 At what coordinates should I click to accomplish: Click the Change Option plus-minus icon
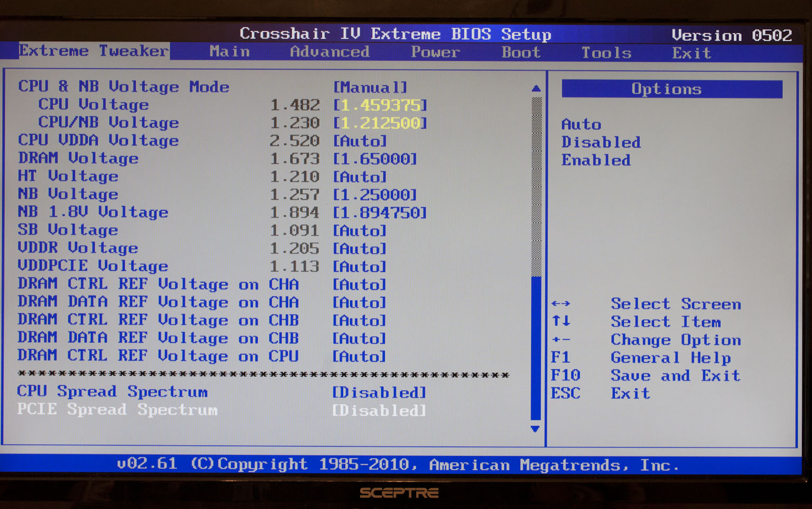coord(560,340)
